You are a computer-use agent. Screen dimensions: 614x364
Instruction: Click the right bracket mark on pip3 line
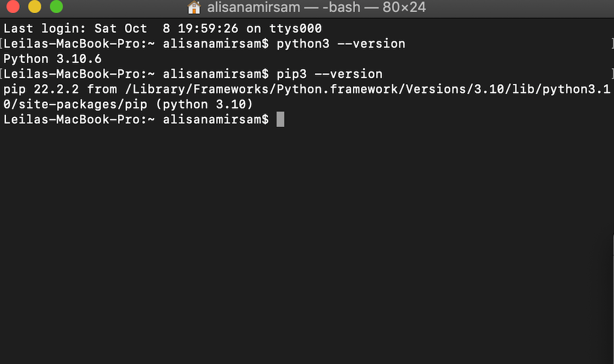(612, 74)
